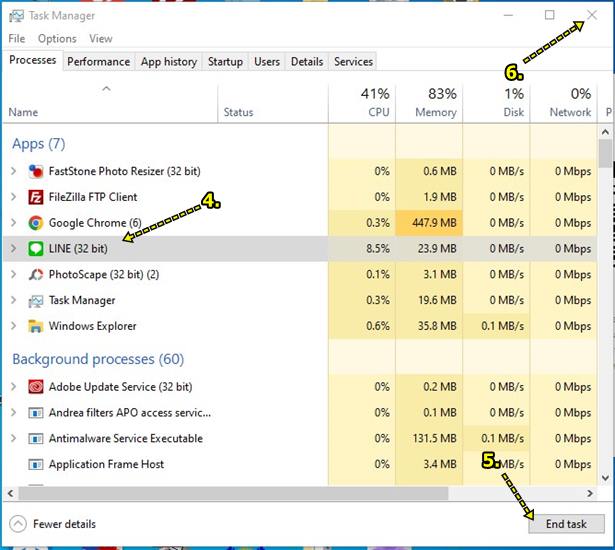Click the End task button

click(566, 524)
